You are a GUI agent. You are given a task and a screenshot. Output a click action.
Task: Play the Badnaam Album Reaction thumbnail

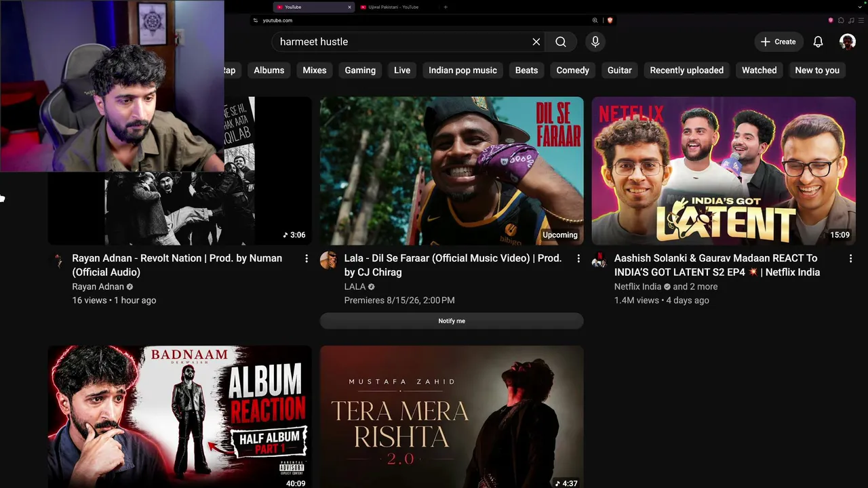click(x=180, y=417)
